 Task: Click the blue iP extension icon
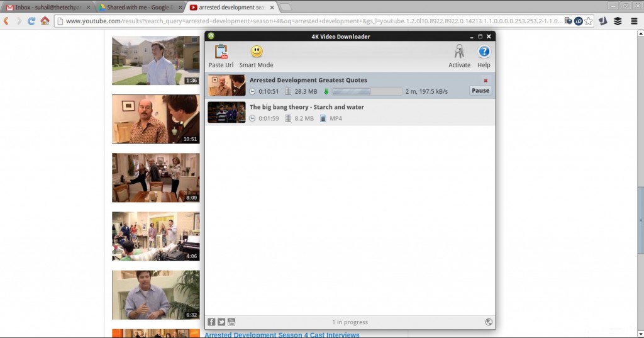[579, 21]
